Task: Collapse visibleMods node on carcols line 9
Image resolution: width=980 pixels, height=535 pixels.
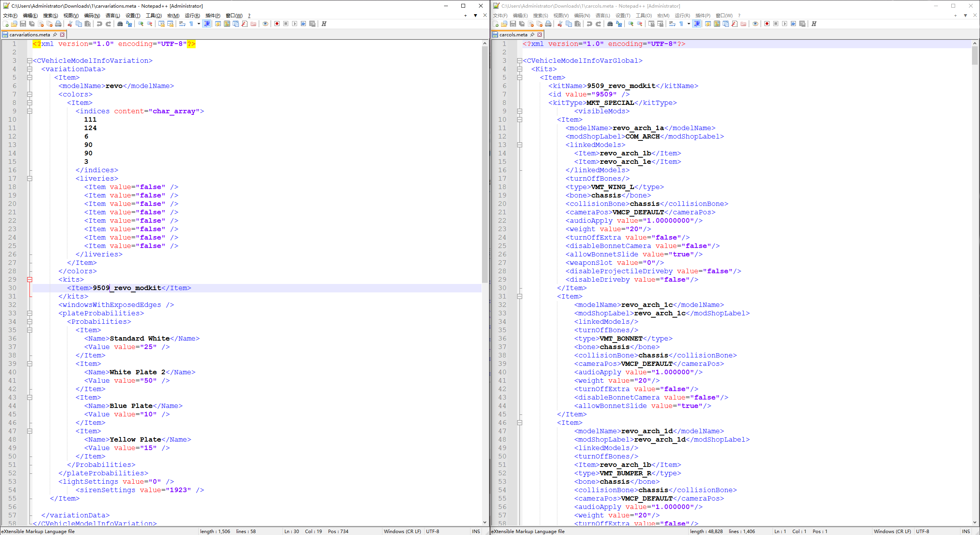Action: 519,111
